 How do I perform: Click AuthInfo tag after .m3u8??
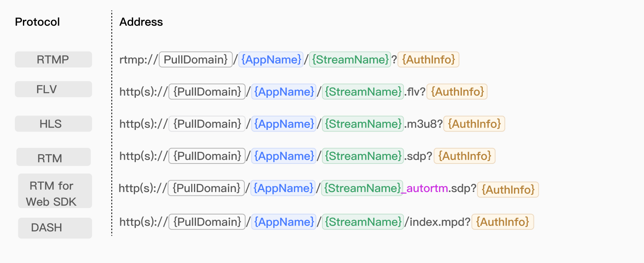[x=474, y=124]
